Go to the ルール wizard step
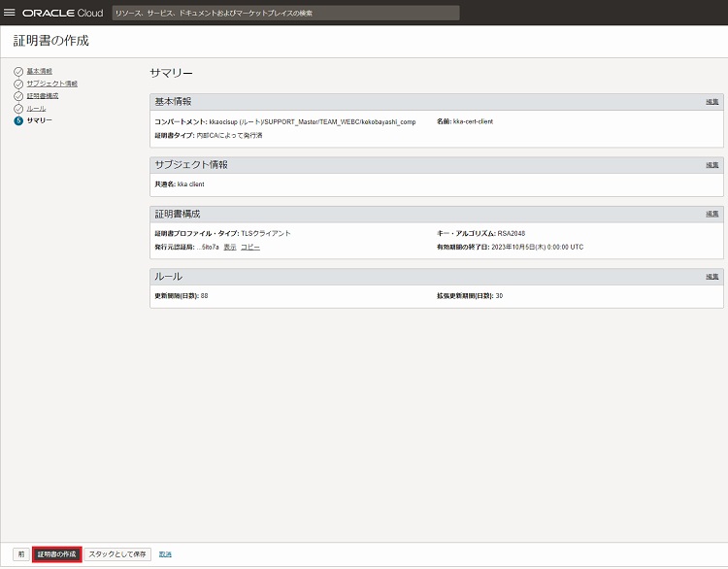The image size is (728, 569). (36, 108)
